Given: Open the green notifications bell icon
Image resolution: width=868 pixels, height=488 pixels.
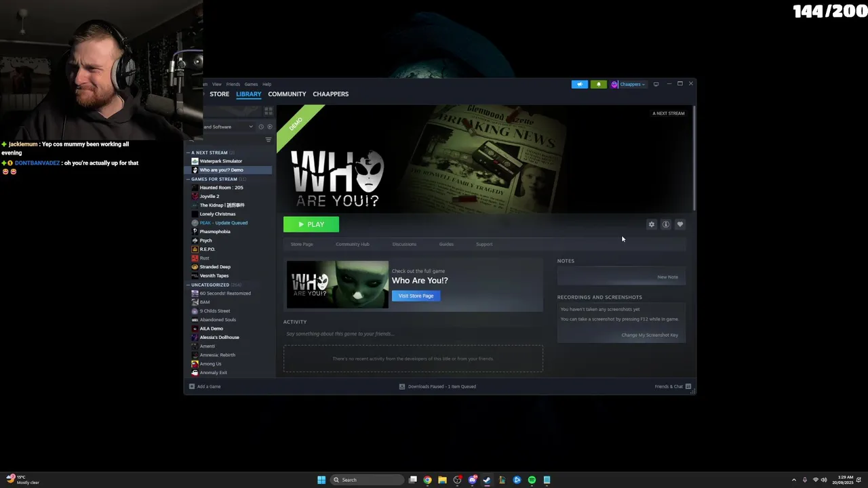Looking at the screenshot, I should [x=598, y=85].
